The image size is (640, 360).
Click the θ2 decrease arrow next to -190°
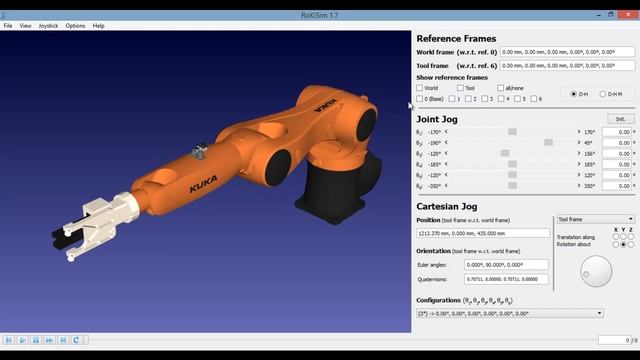[446, 142]
